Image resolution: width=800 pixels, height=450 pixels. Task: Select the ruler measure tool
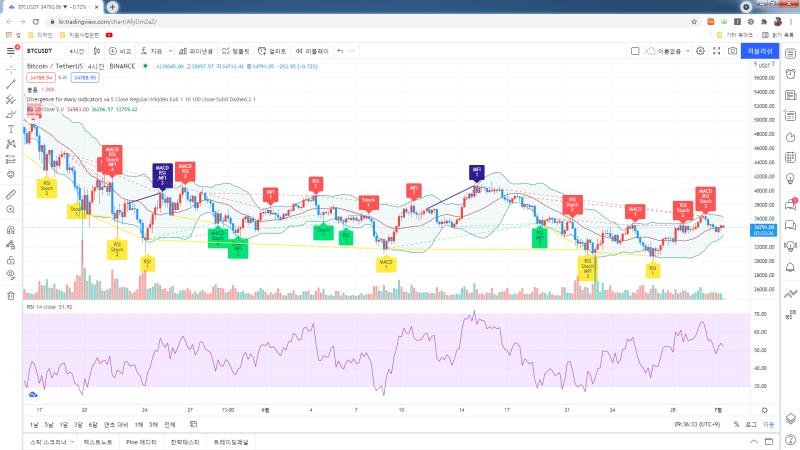[11, 194]
